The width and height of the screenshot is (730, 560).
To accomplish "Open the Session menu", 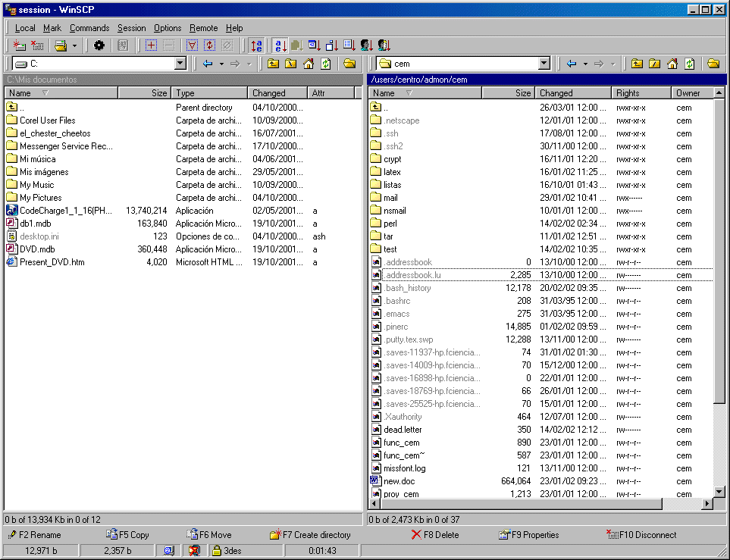I will tap(131, 28).
